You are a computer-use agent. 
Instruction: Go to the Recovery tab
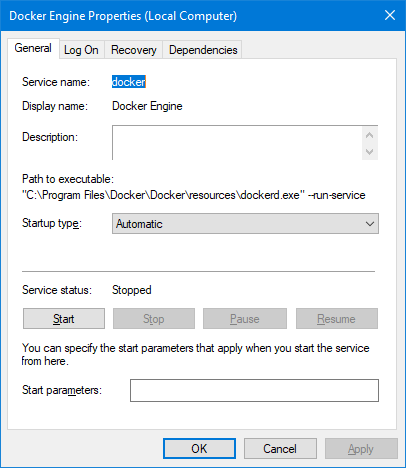click(134, 50)
